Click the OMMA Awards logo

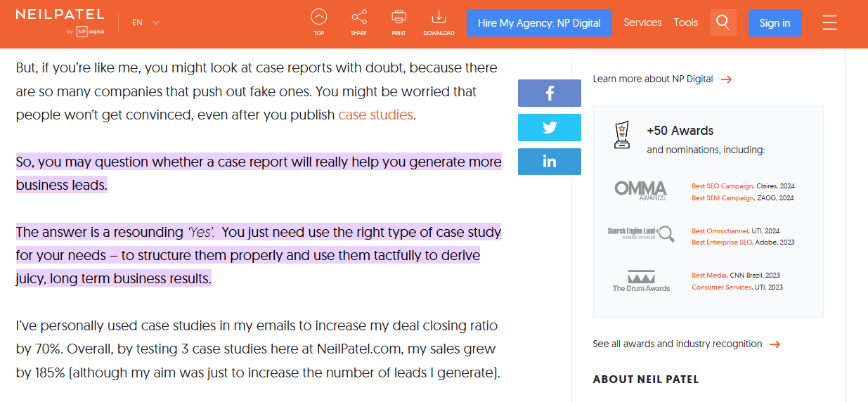(x=640, y=190)
